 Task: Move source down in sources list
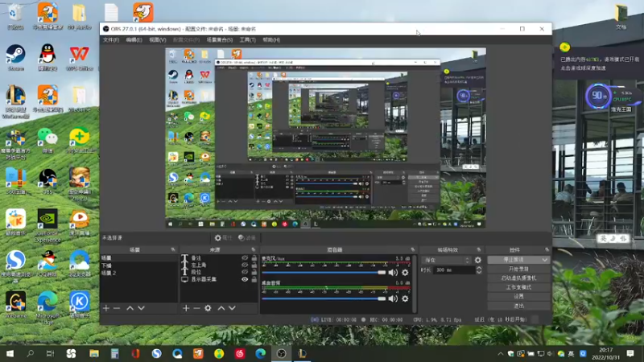[232, 308]
